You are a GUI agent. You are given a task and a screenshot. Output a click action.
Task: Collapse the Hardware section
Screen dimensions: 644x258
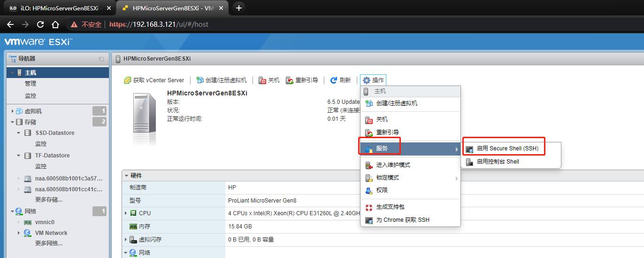(x=126, y=176)
